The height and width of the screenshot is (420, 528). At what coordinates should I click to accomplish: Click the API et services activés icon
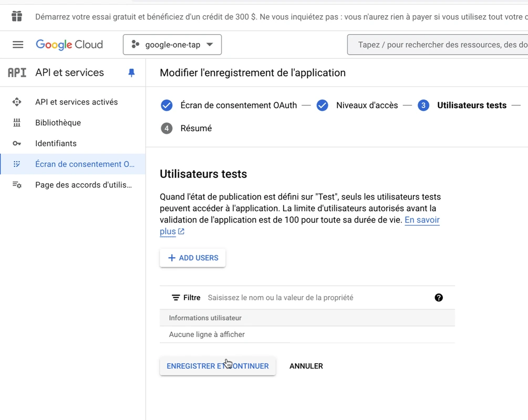click(17, 102)
